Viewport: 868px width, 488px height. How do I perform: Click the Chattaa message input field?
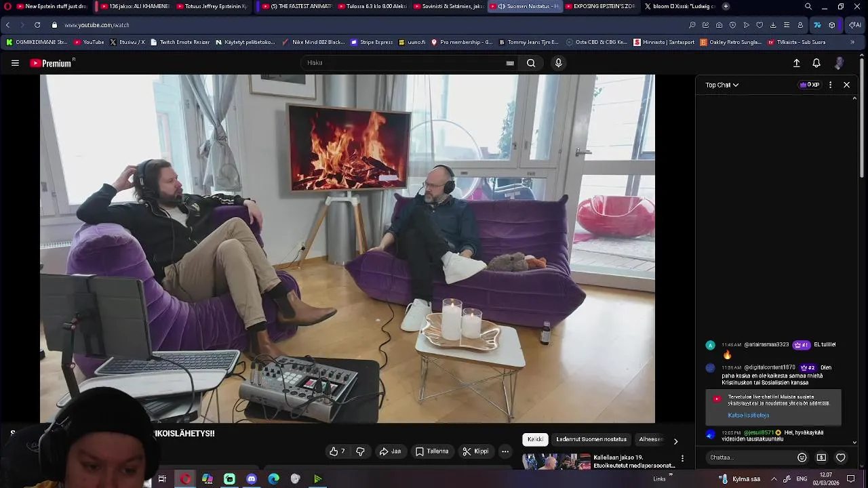click(x=750, y=457)
